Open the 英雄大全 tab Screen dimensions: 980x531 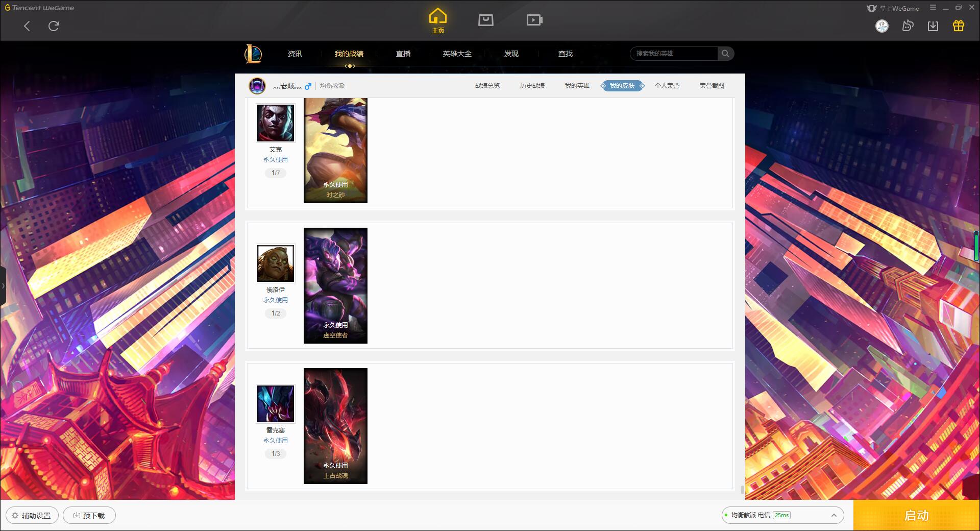(457, 54)
